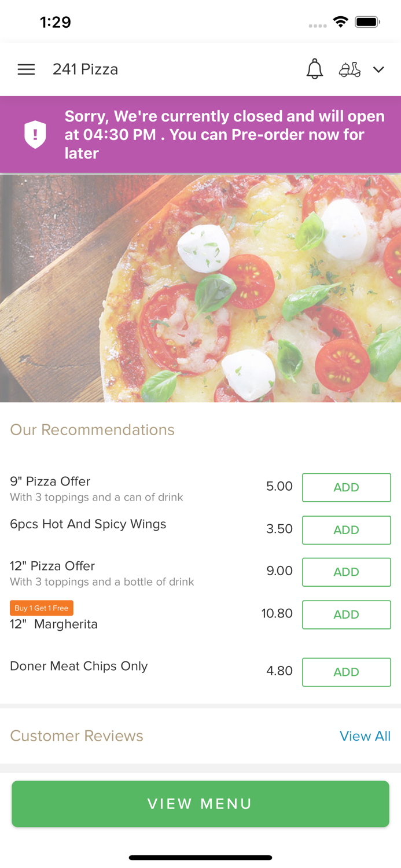Add the 12" Margherita with BOGO deal
Image resolution: width=401 pixels, height=868 pixels.
point(346,615)
